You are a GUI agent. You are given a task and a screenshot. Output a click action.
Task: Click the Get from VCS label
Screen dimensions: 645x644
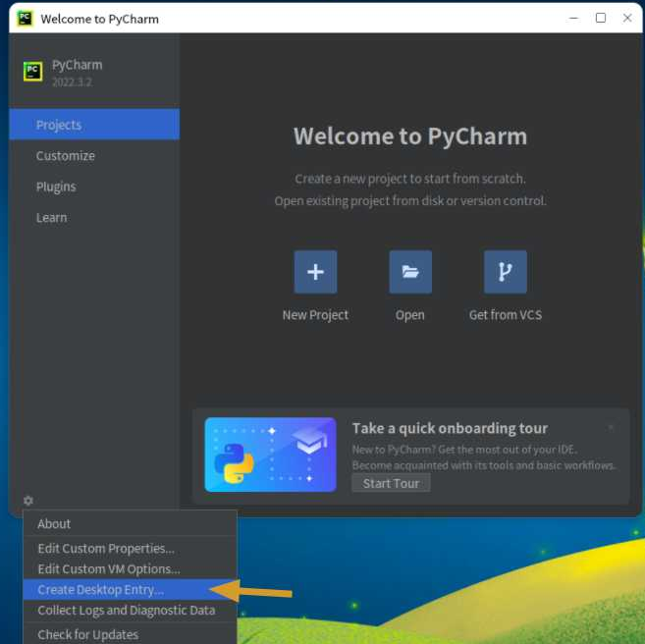click(506, 315)
